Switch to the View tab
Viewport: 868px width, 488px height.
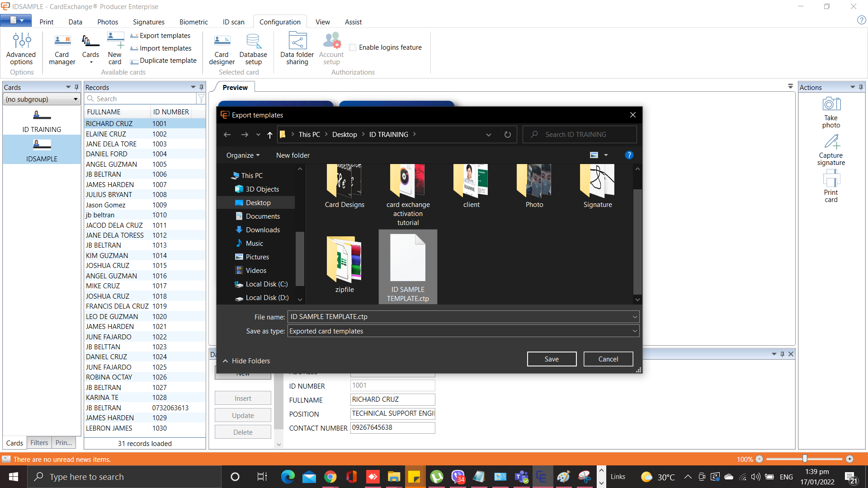coord(322,22)
